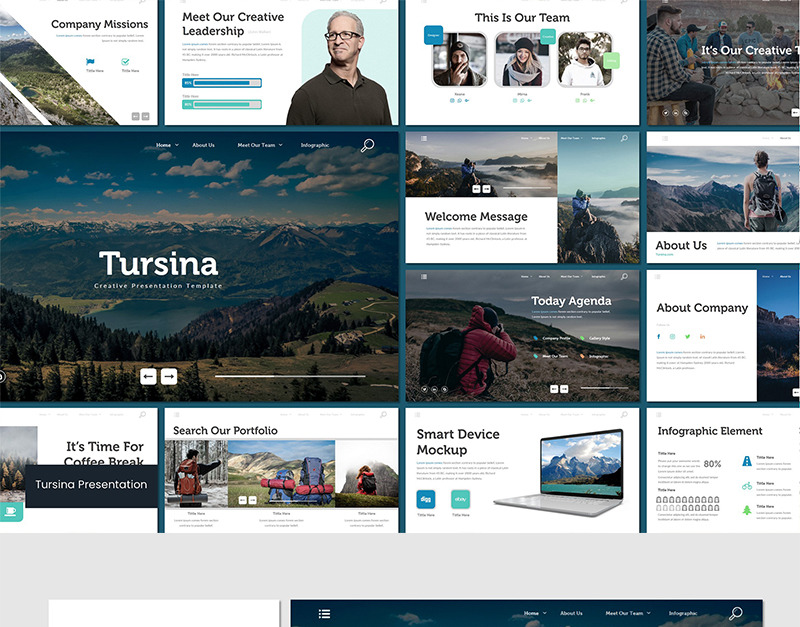Image resolution: width=800 pixels, height=627 pixels.
Task: Open Infographic in the Tursina slide menu
Action: pos(314,145)
